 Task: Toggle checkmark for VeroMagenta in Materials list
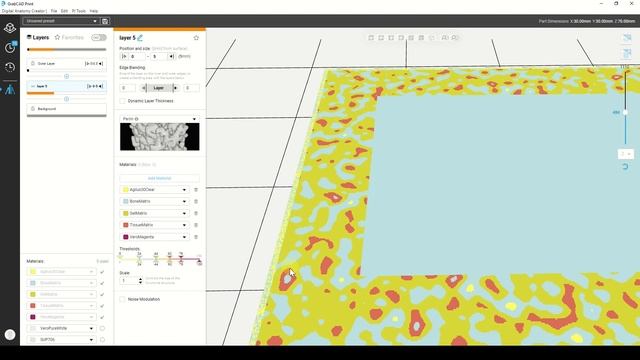pos(102,317)
